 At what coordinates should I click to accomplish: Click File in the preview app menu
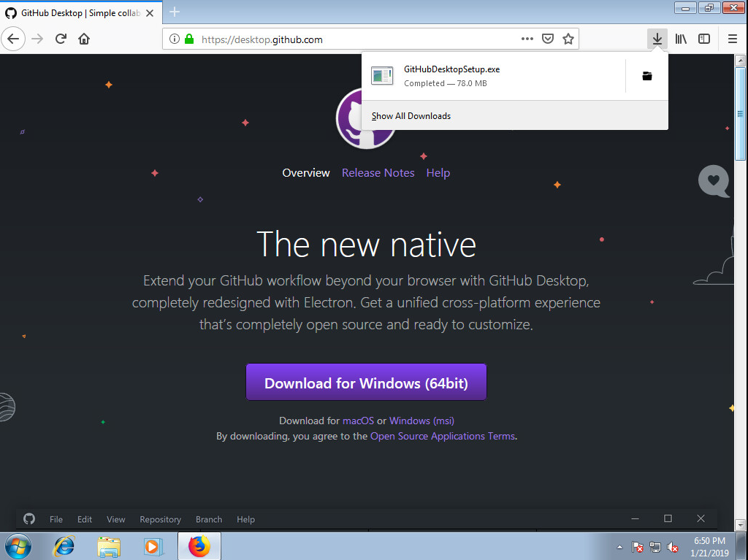pyautogui.click(x=56, y=519)
